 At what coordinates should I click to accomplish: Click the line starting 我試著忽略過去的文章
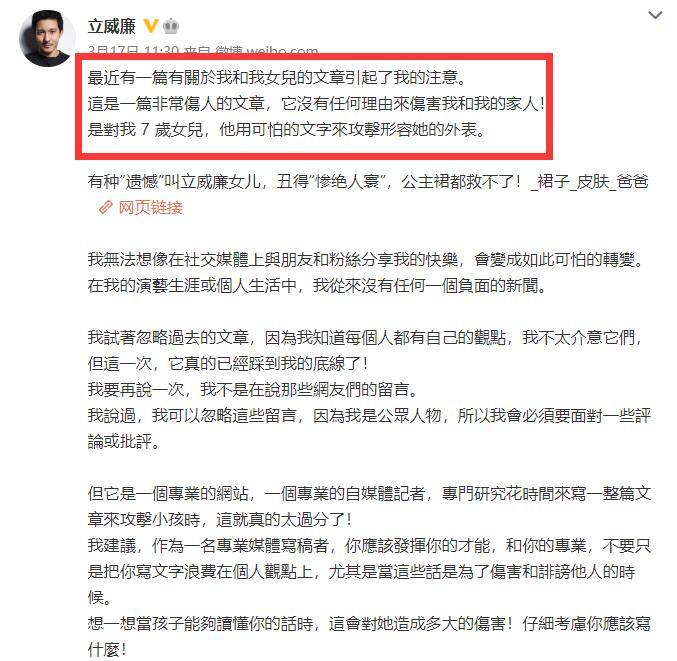pyautogui.click(x=366, y=338)
